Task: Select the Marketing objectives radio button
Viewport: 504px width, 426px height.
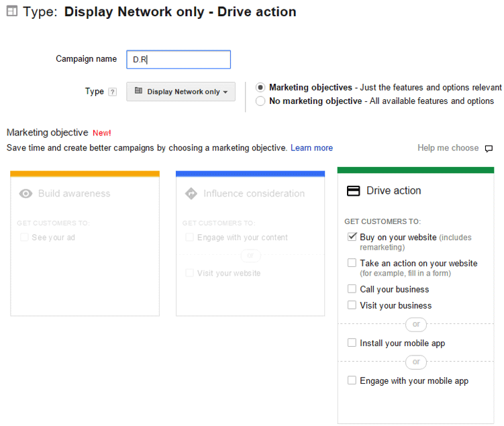Action: [260, 87]
